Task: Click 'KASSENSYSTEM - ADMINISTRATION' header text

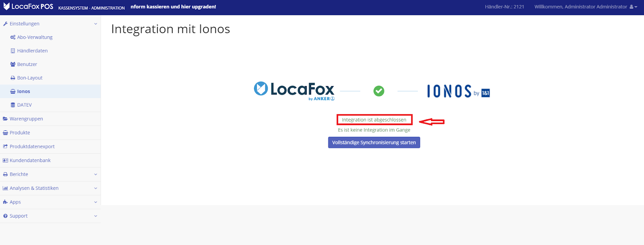Action: click(91, 8)
